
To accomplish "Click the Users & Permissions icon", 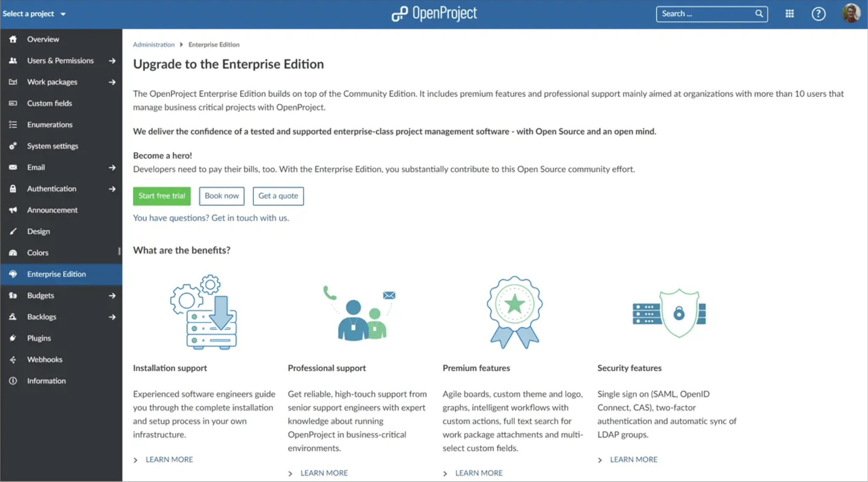I will [x=13, y=60].
